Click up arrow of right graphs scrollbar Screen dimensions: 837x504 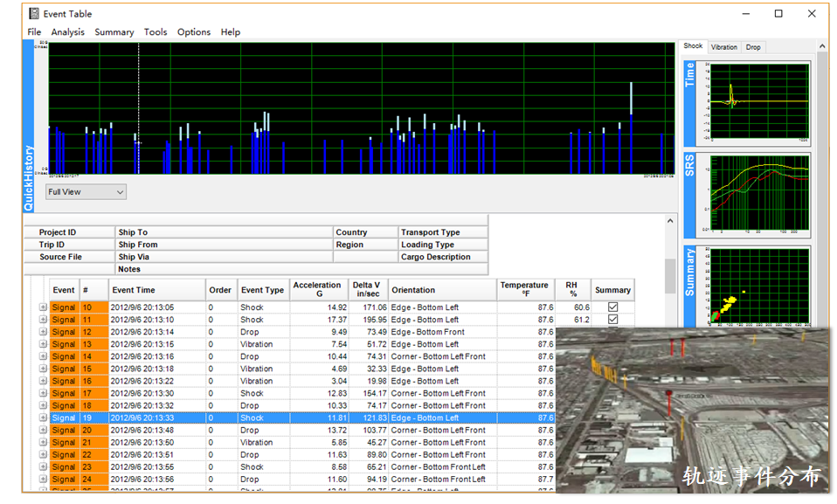click(822, 47)
